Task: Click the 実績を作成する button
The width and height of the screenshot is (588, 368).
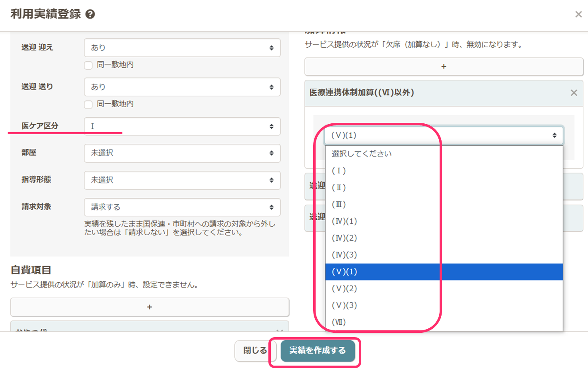Action: pos(318,350)
